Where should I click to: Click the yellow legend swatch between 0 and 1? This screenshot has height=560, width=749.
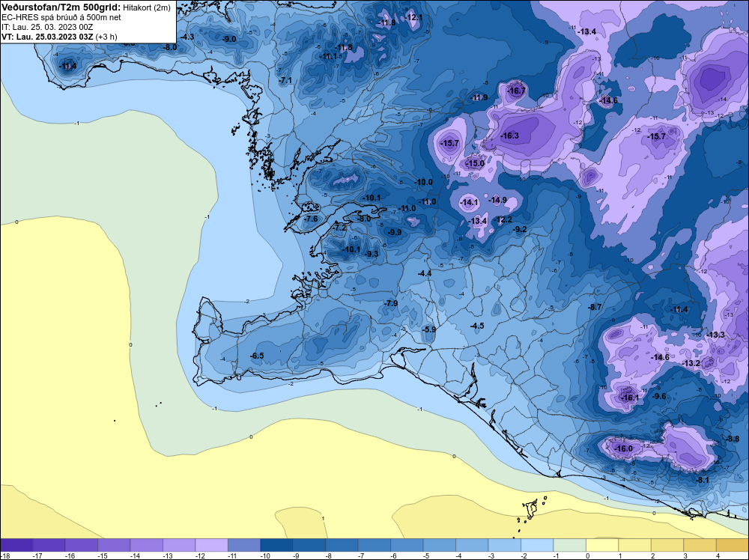[x=602, y=545]
